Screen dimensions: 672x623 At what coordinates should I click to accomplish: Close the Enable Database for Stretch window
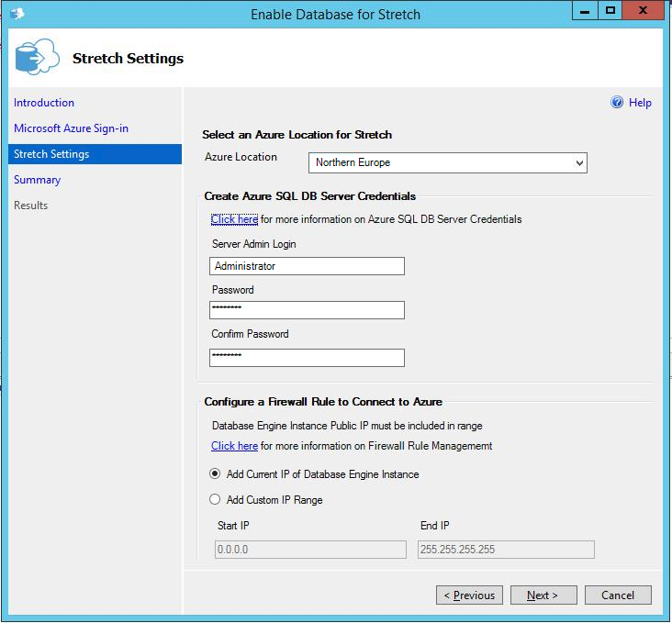pyautogui.click(x=643, y=11)
